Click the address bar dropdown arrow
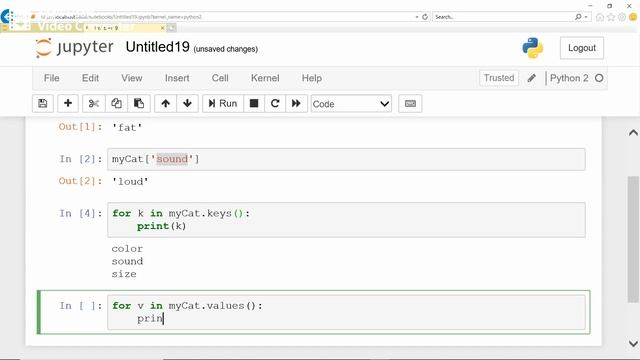This screenshot has width=640, height=360. (417, 17)
